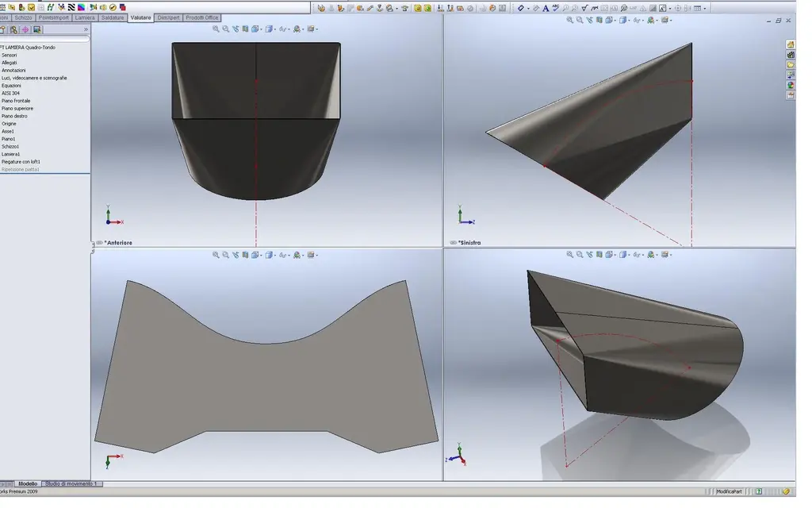
Task: Select the AISI 304 material item
Action: point(10,94)
